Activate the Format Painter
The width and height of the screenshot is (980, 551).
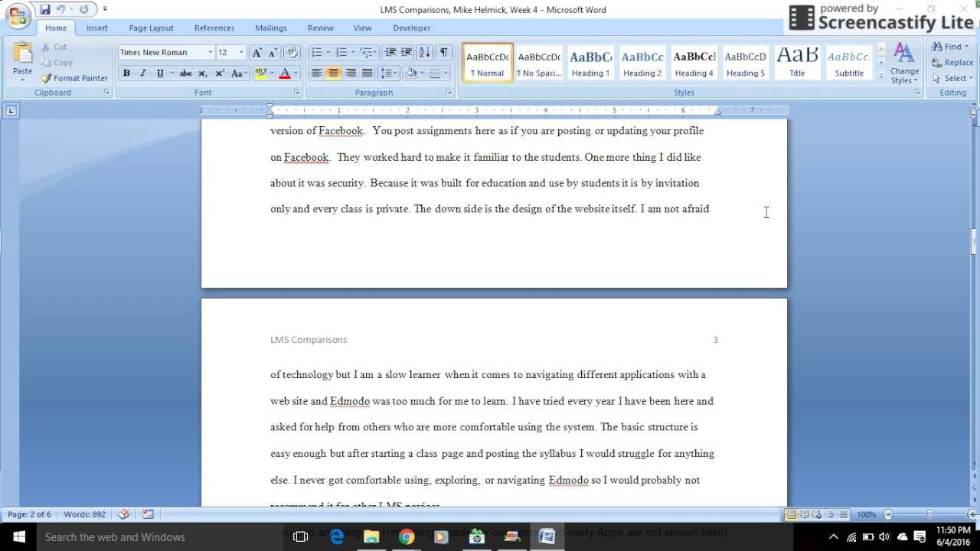[x=74, y=78]
